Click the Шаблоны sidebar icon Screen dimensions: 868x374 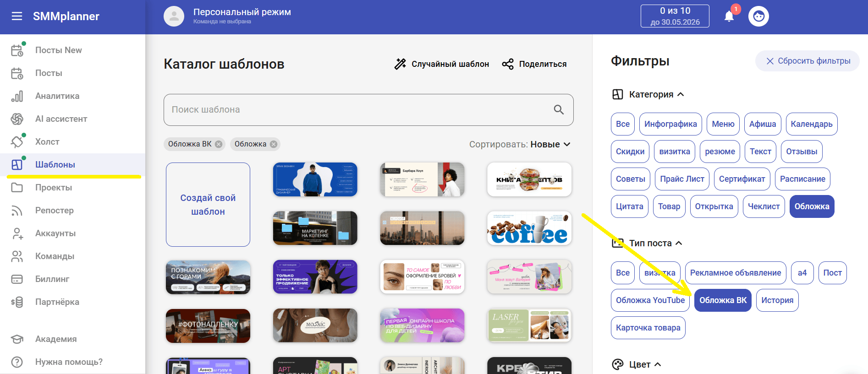pos(17,165)
